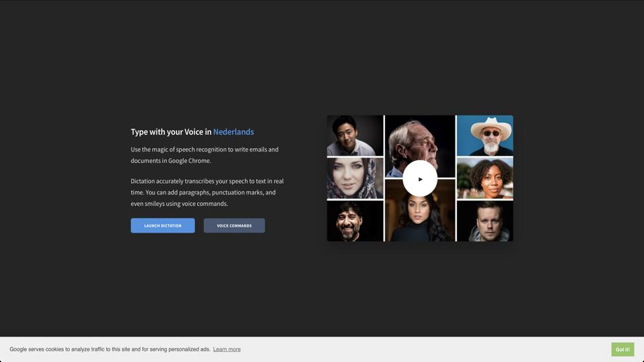This screenshot has height=362, width=644.
Task: Click the photo of woman in black turtleneck
Action: 420,217
